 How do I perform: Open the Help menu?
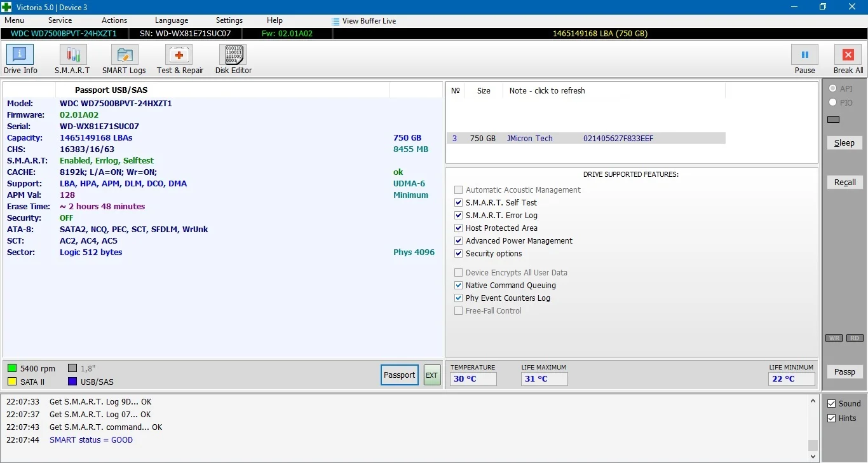point(275,20)
